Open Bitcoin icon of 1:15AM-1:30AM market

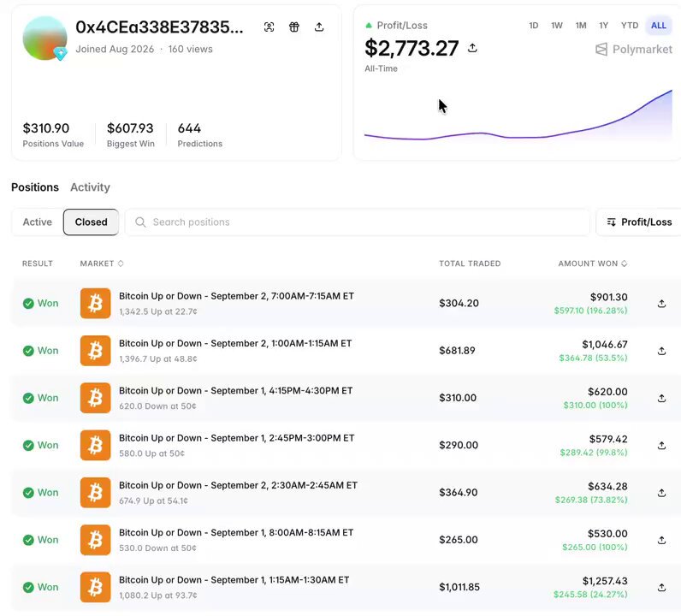click(x=96, y=587)
